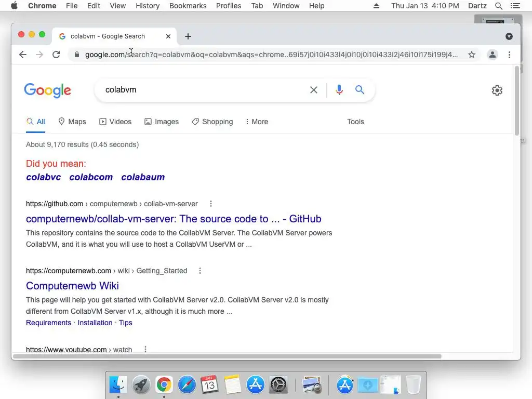Screen dimensions: 532x399
Task: Open the tab search dropdown arrow
Action: (509, 36)
